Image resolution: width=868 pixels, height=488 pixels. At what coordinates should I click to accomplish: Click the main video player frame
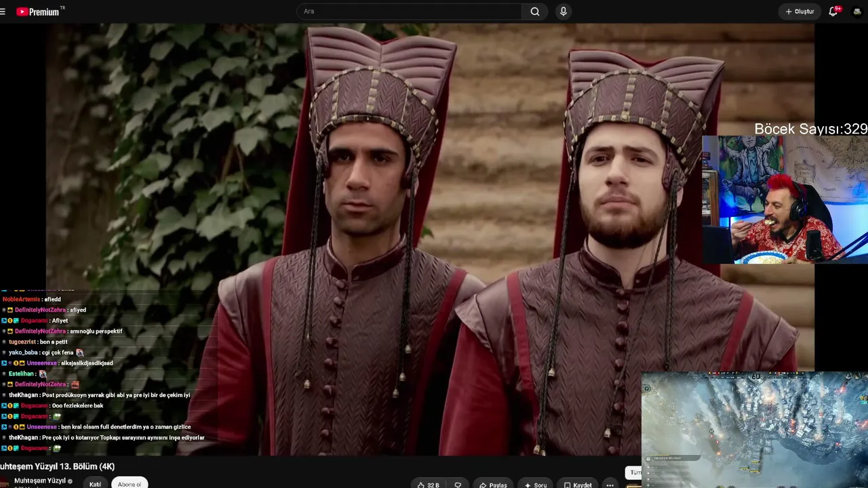coord(431,239)
